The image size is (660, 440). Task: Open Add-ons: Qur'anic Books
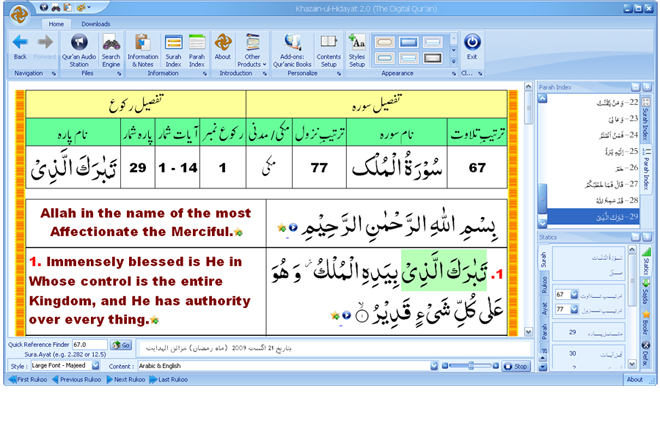292,50
